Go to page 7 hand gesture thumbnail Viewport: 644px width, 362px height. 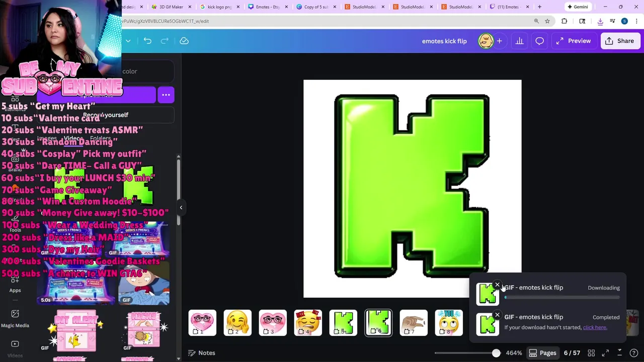pos(414,323)
